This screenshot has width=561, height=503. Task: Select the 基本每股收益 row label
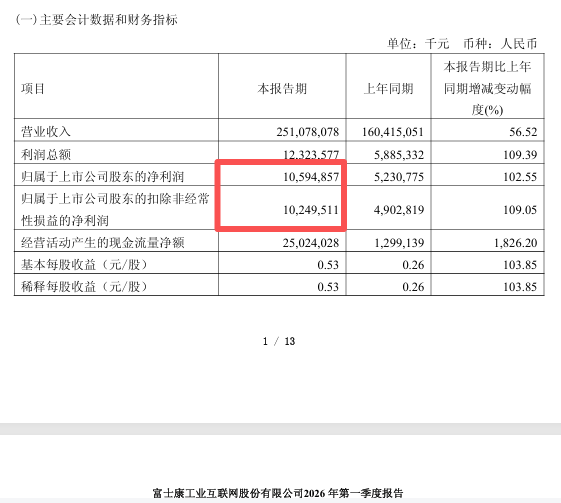(84, 265)
